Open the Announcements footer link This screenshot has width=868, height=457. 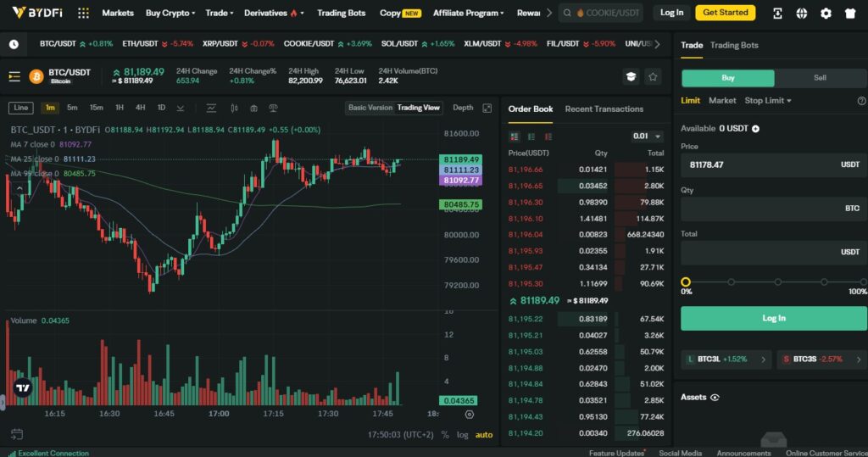(x=743, y=453)
